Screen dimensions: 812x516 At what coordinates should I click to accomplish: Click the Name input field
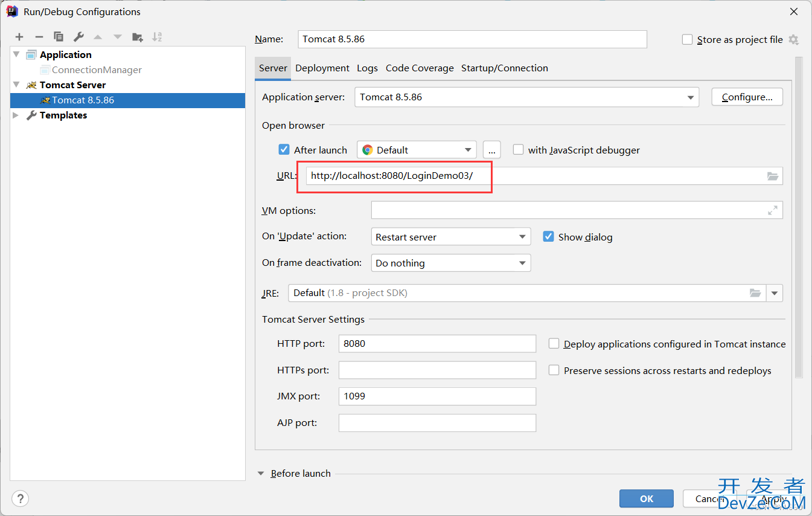pyautogui.click(x=473, y=39)
